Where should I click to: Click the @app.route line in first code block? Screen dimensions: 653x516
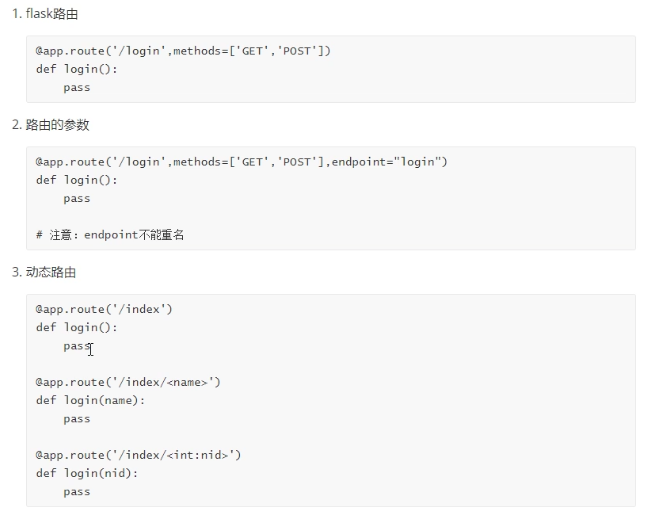pyautogui.click(x=183, y=51)
